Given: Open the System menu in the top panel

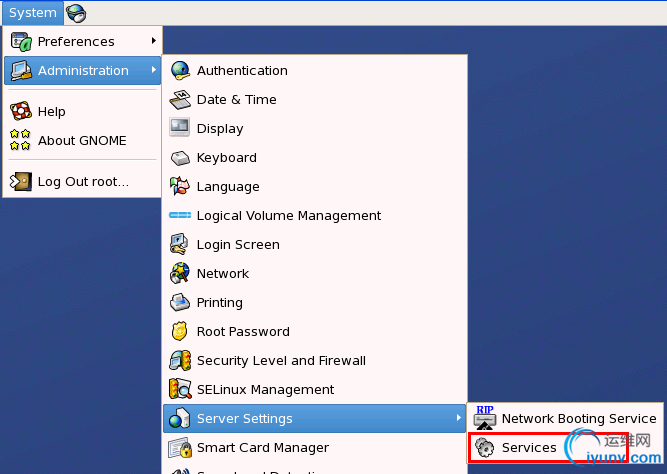Looking at the screenshot, I should (x=33, y=13).
